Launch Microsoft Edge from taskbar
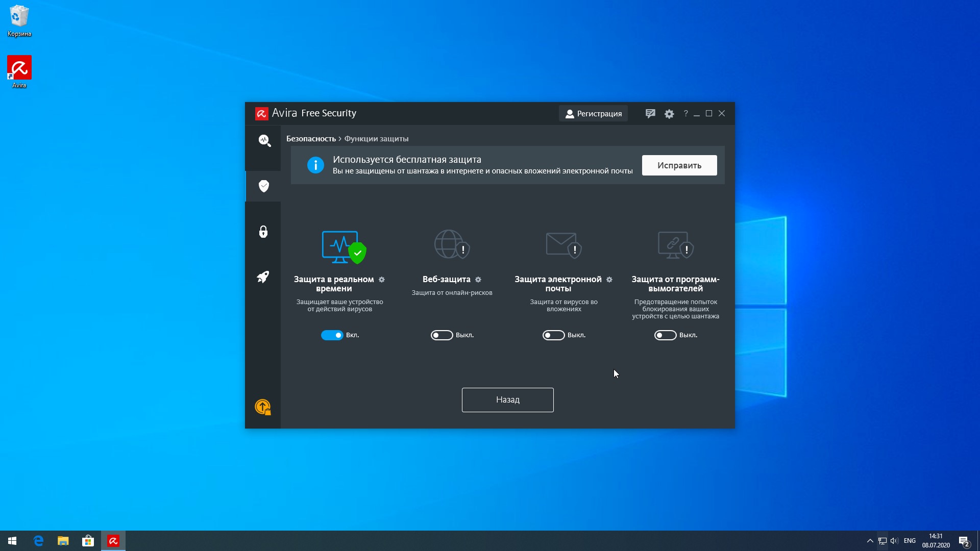Screen dimensions: 980x551 38,541
